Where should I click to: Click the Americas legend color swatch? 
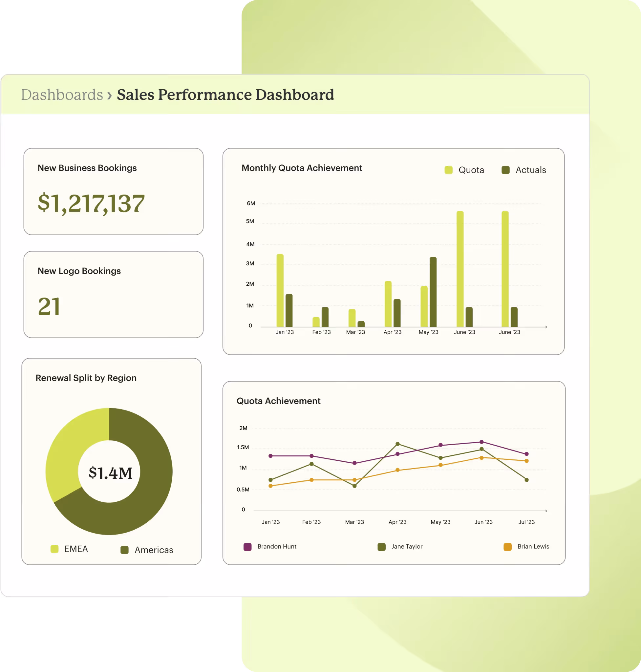coord(124,550)
